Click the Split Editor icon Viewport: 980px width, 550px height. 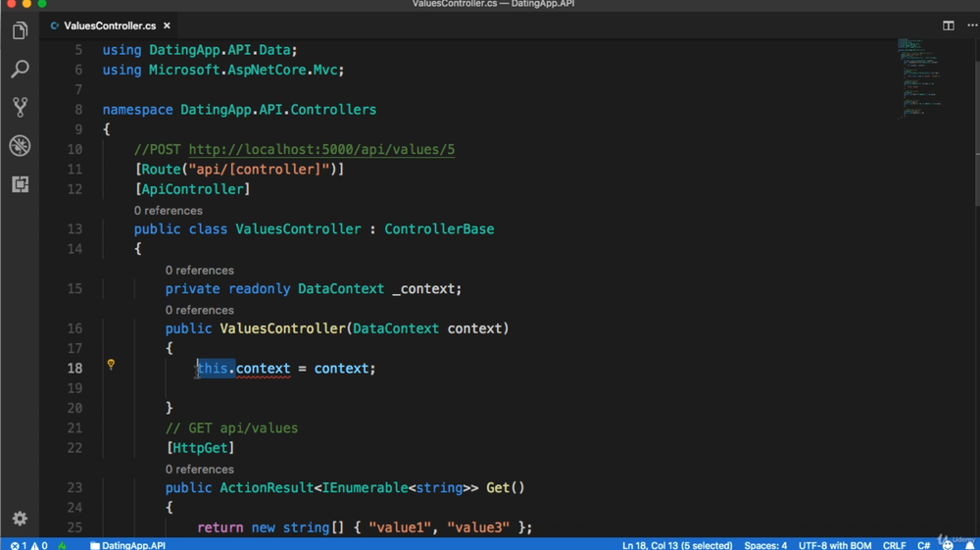[948, 25]
